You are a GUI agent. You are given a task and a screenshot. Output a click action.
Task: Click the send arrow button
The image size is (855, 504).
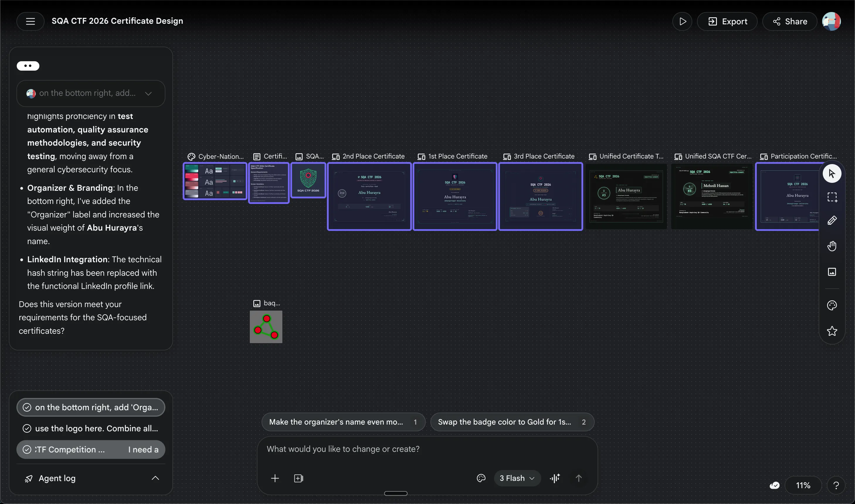(x=579, y=478)
